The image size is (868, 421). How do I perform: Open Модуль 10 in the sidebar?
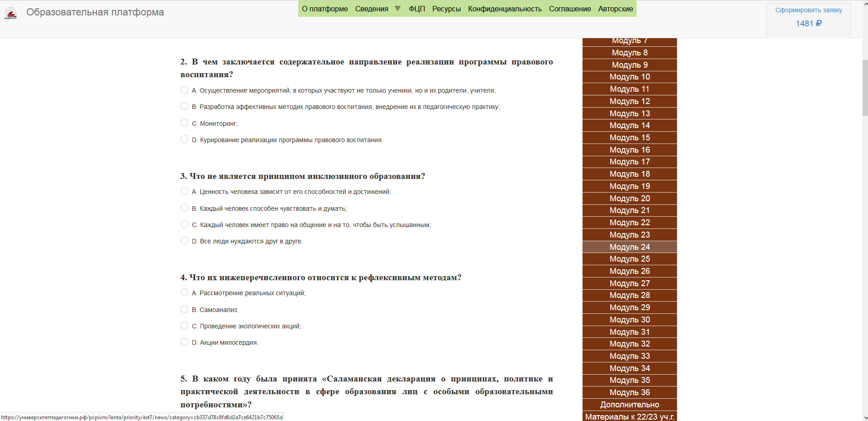click(x=629, y=77)
